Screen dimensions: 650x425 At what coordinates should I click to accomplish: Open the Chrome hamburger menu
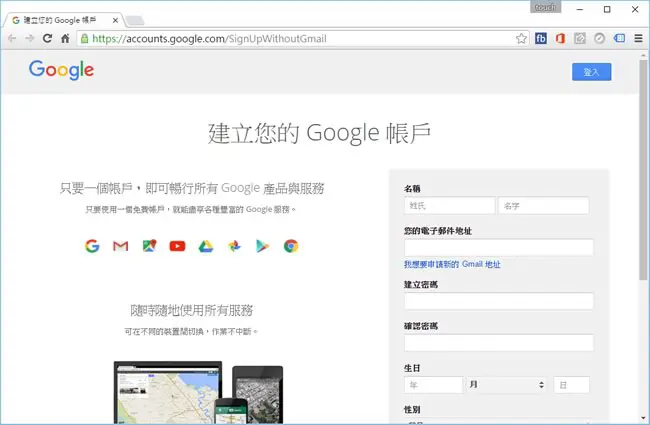[638, 39]
